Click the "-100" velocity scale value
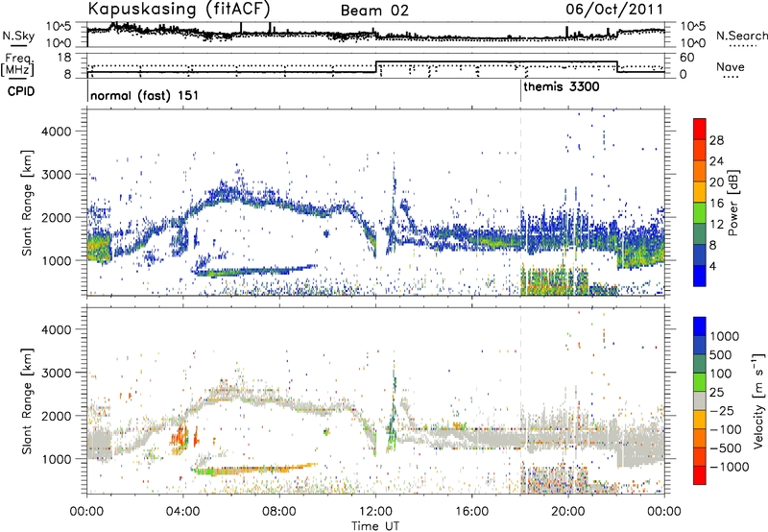The image size is (768, 532). tap(725, 429)
